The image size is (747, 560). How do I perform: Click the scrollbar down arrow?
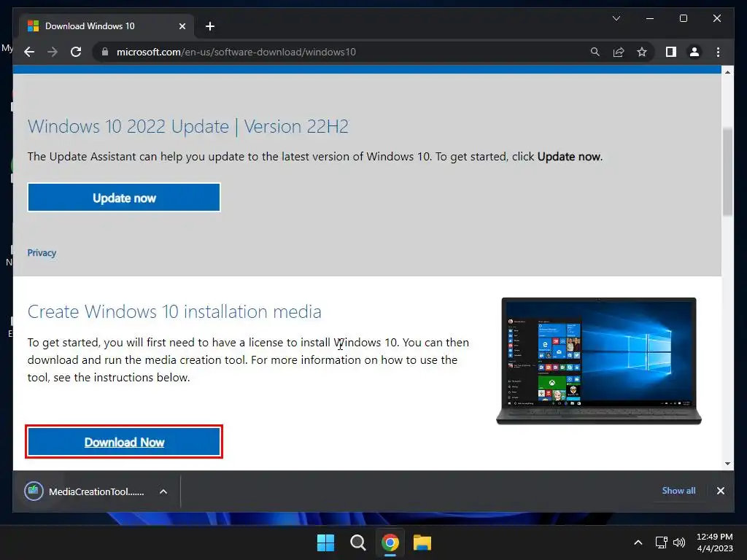727,463
